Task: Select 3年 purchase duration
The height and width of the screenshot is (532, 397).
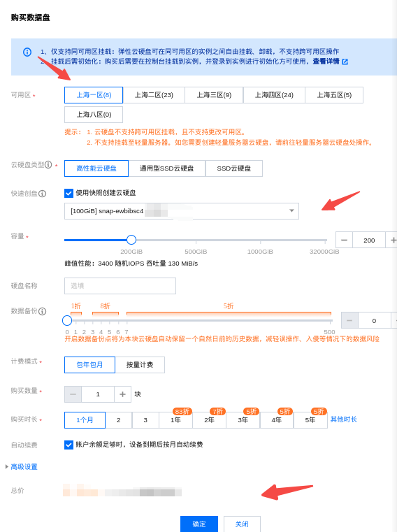Action: [243, 420]
